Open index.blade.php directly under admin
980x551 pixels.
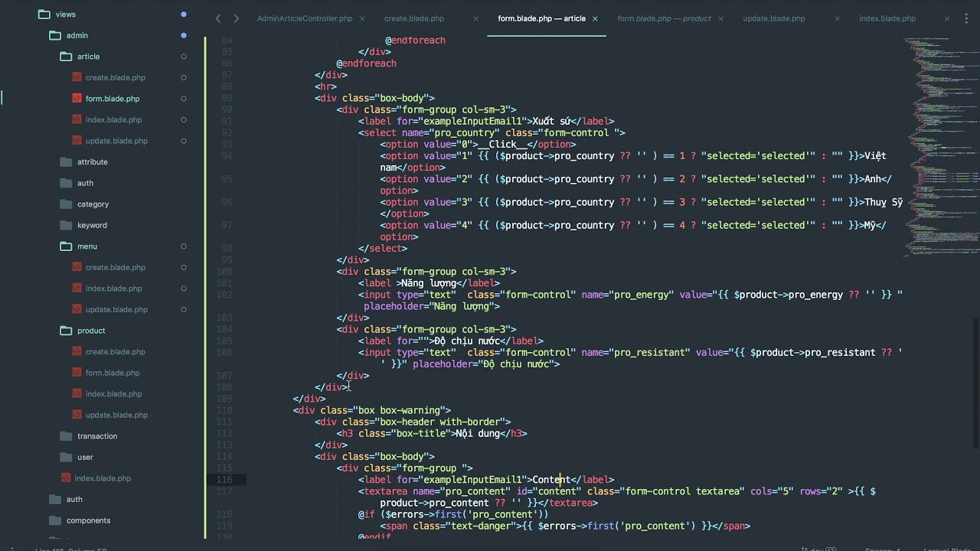103,478
